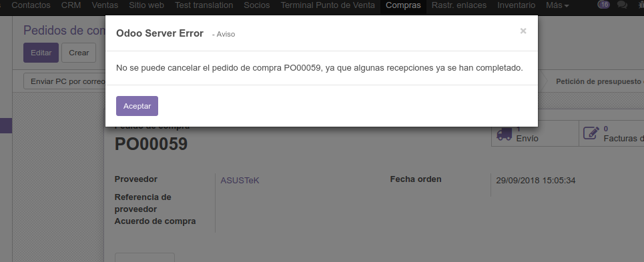Open the Rastr. enlaces menu
The height and width of the screenshot is (262, 644).
pos(458,5)
